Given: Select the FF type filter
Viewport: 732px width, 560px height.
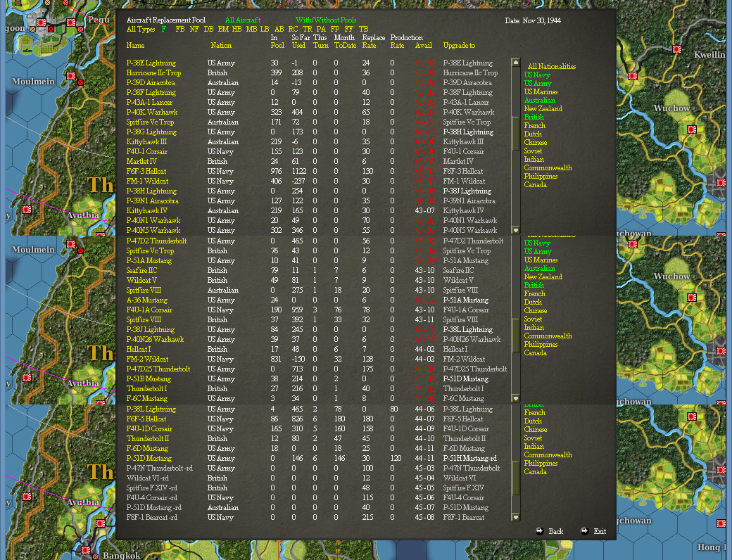Looking at the screenshot, I should (348, 29).
